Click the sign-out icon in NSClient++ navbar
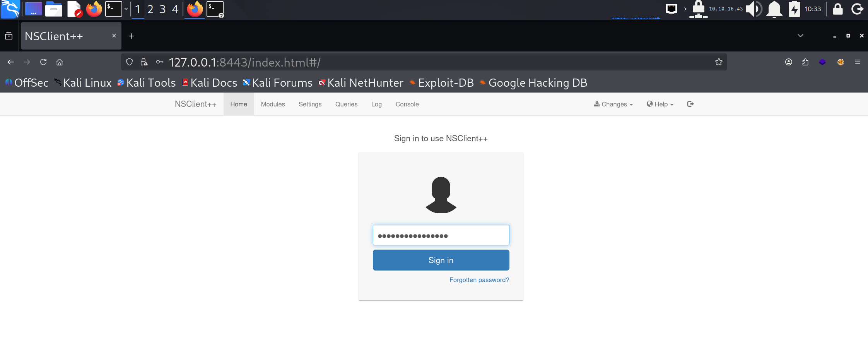 [x=690, y=104]
